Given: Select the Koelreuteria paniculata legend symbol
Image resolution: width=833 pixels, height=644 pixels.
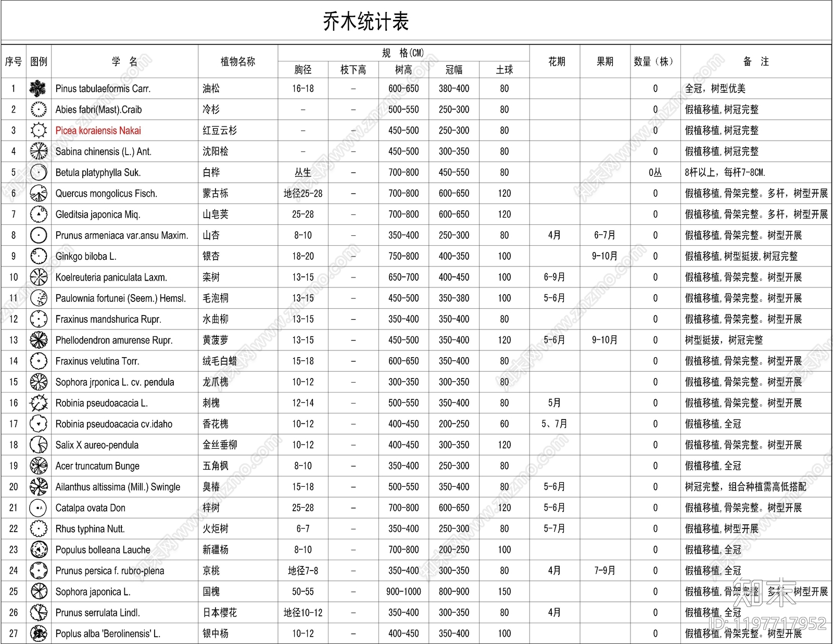Looking at the screenshot, I should (39, 277).
